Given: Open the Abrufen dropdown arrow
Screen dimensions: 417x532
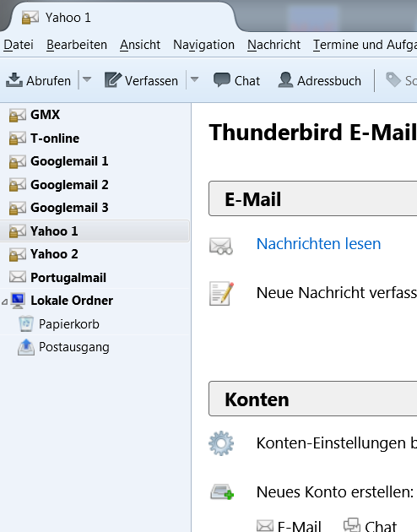Looking at the screenshot, I should pos(87,79).
